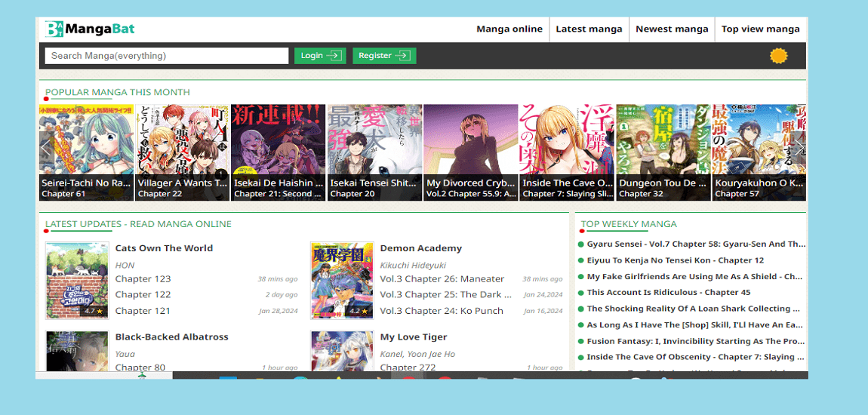
Task: Open As Long As I Have The [Shop] Skill link
Action: pos(694,324)
